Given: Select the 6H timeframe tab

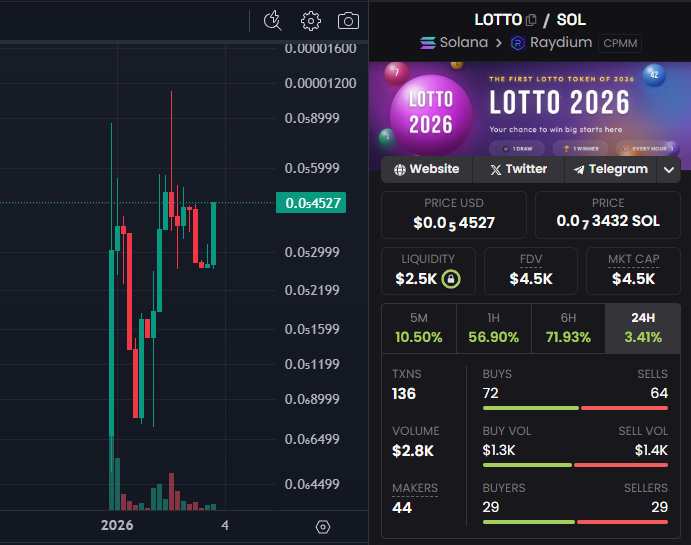Looking at the screenshot, I should point(568,328).
